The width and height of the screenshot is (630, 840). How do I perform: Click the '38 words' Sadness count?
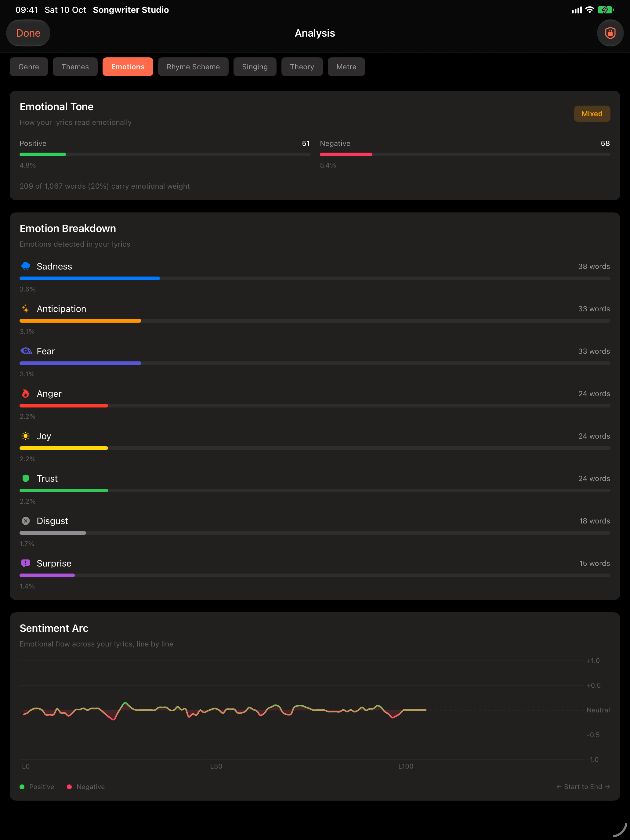(x=594, y=266)
